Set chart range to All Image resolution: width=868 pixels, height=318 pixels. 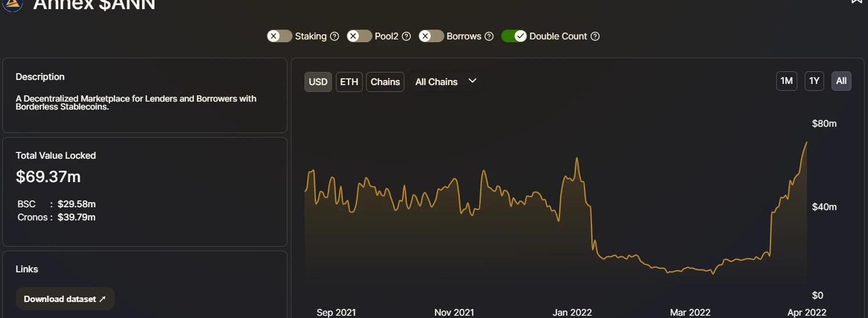point(841,81)
